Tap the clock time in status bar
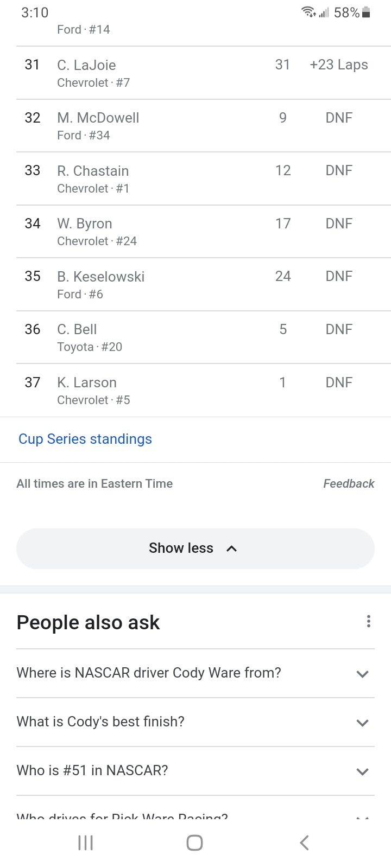 [x=35, y=12]
